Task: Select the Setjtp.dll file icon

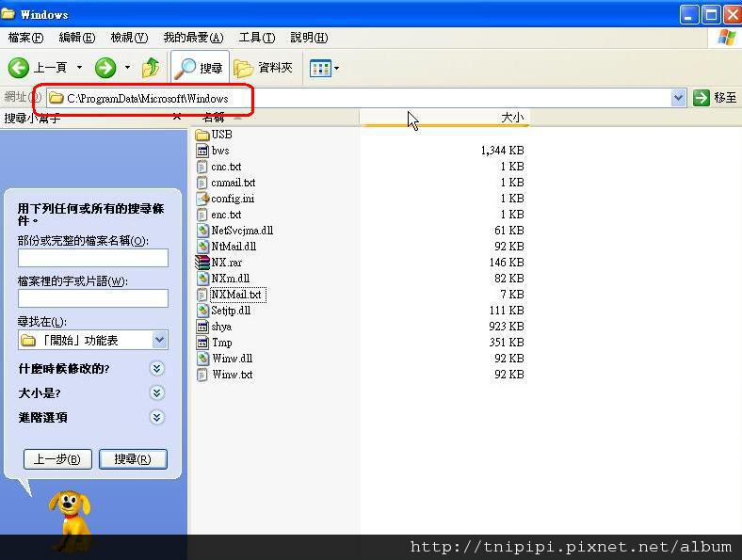Action: pos(202,311)
